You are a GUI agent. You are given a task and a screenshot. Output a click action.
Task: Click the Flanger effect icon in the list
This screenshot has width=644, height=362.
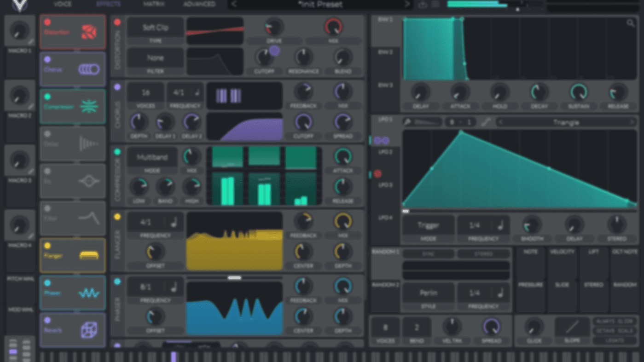[89, 255]
